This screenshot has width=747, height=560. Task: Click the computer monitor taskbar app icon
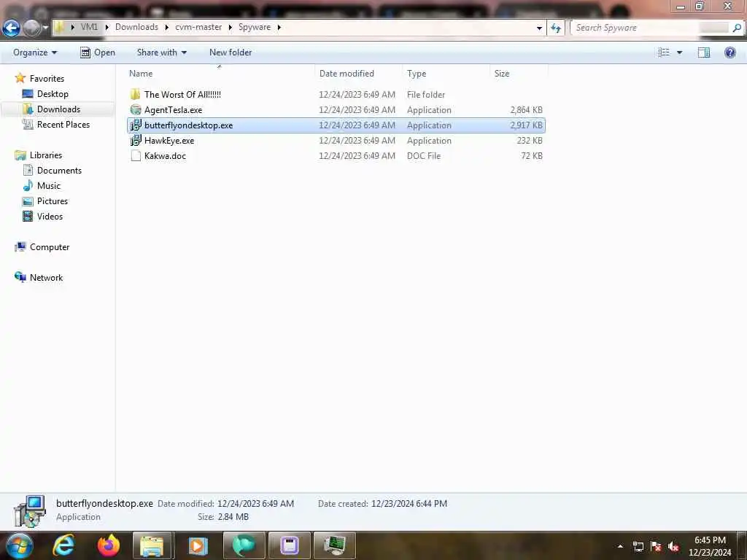pos(335,545)
